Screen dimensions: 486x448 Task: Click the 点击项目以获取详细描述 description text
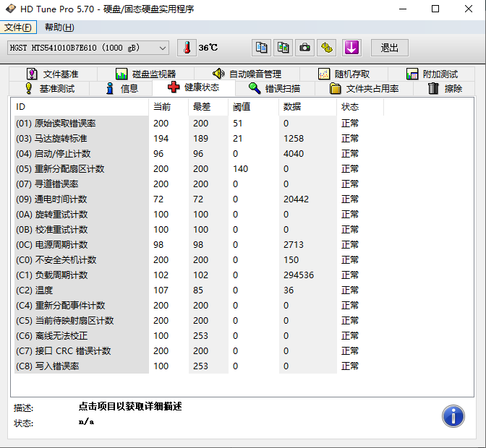click(x=130, y=406)
